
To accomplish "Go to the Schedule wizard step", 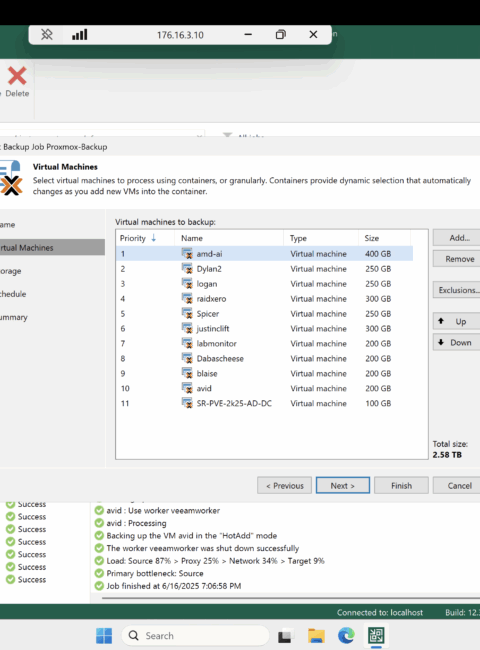I will [52, 294].
